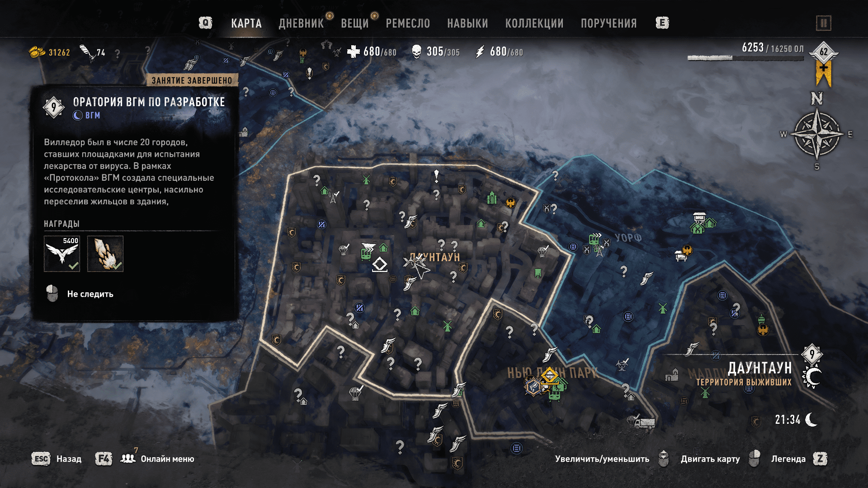Open the Дневник tab
Screen dimensions: 868x488
(301, 23)
